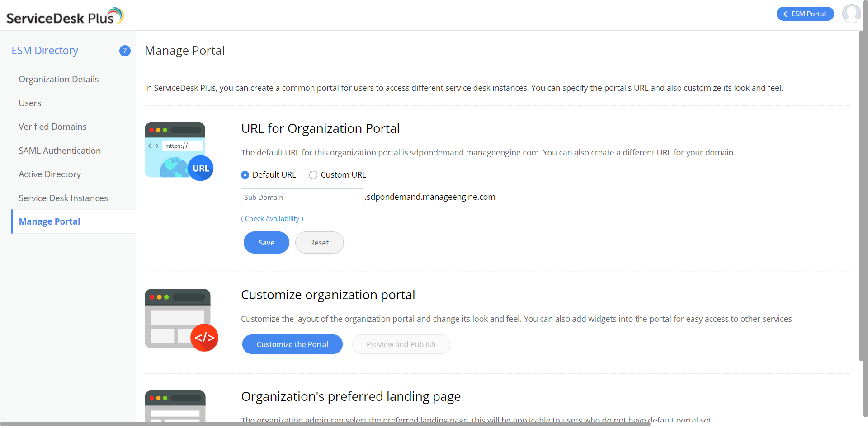The width and height of the screenshot is (868, 428).
Task: Select the Default URL radio button
Action: point(245,175)
